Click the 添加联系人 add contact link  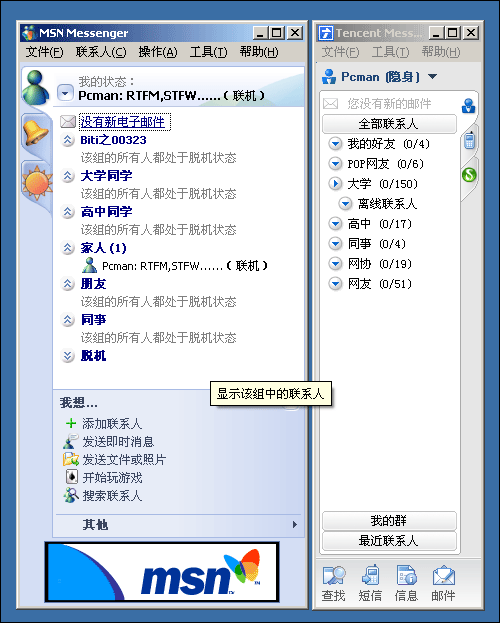point(112,424)
